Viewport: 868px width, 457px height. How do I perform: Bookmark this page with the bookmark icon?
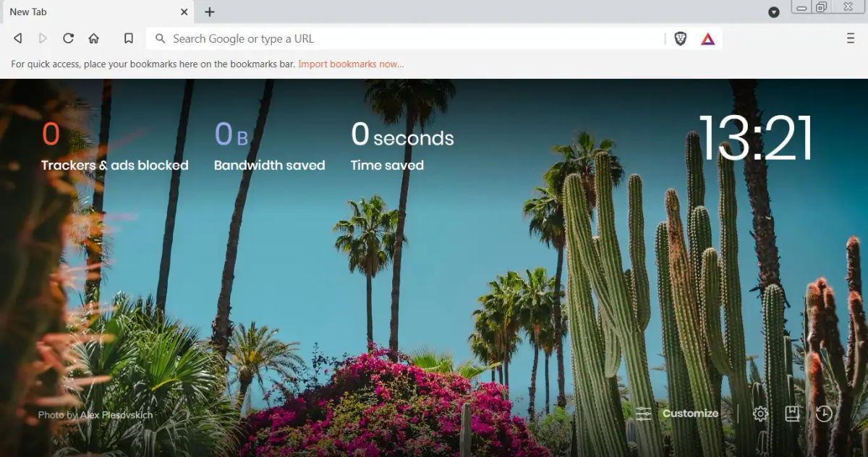128,38
